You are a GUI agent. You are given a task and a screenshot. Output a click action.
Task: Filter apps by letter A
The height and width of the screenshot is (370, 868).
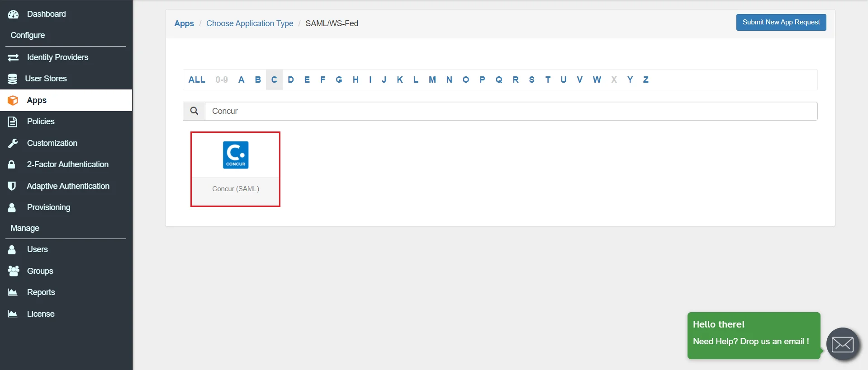tap(242, 80)
